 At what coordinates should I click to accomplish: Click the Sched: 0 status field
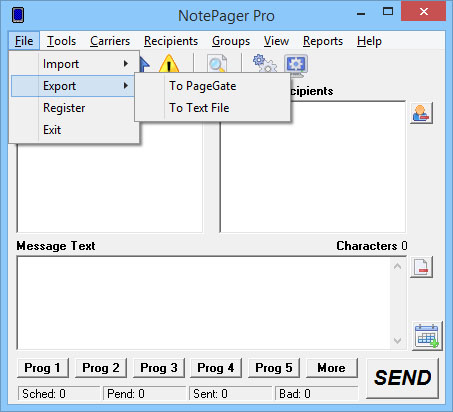tap(59, 394)
